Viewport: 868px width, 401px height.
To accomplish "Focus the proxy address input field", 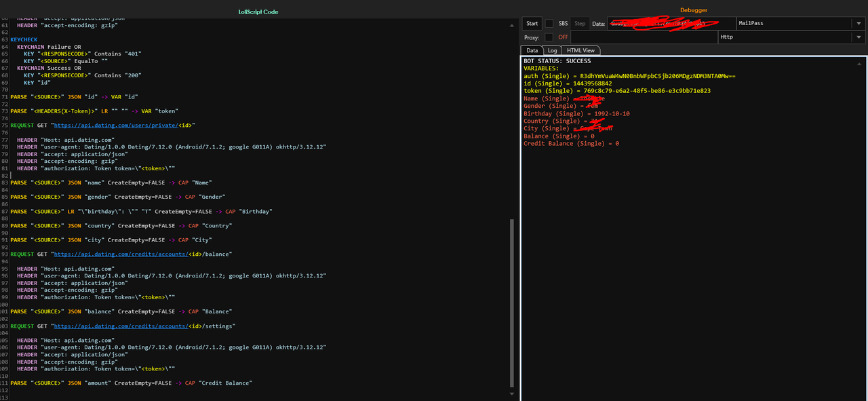I will tap(644, 37).
